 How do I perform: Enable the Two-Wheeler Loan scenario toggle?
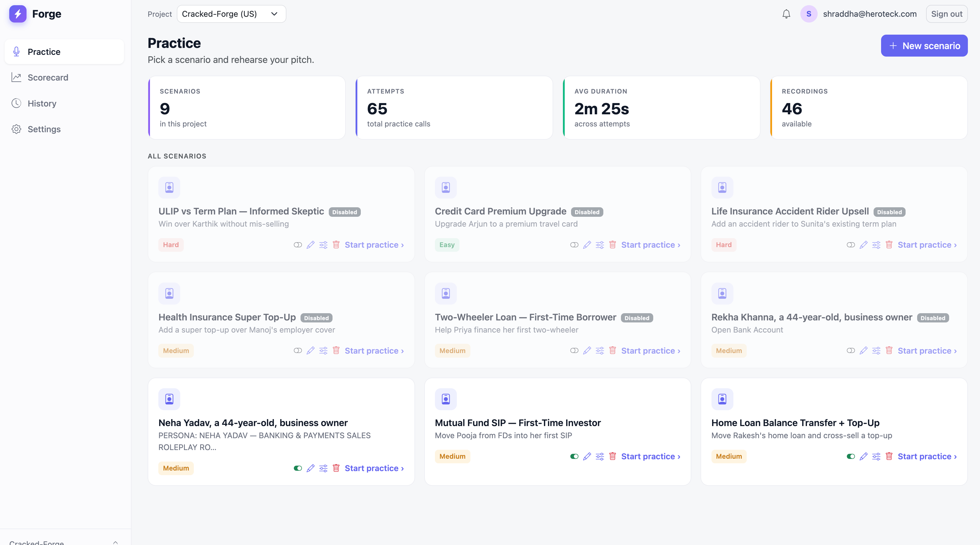tap(575, 351)
